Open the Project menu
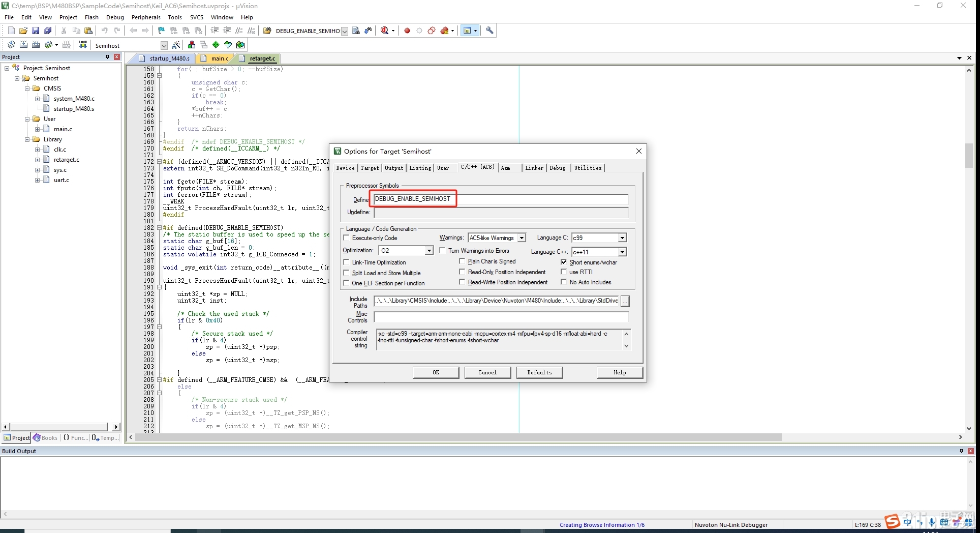 pos(68,17)
